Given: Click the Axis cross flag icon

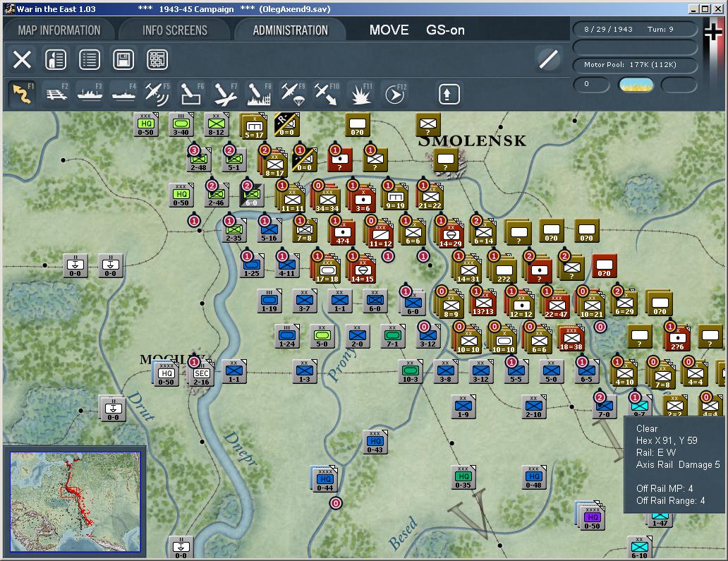Looking at the screenshot, I should pos(712,32).
